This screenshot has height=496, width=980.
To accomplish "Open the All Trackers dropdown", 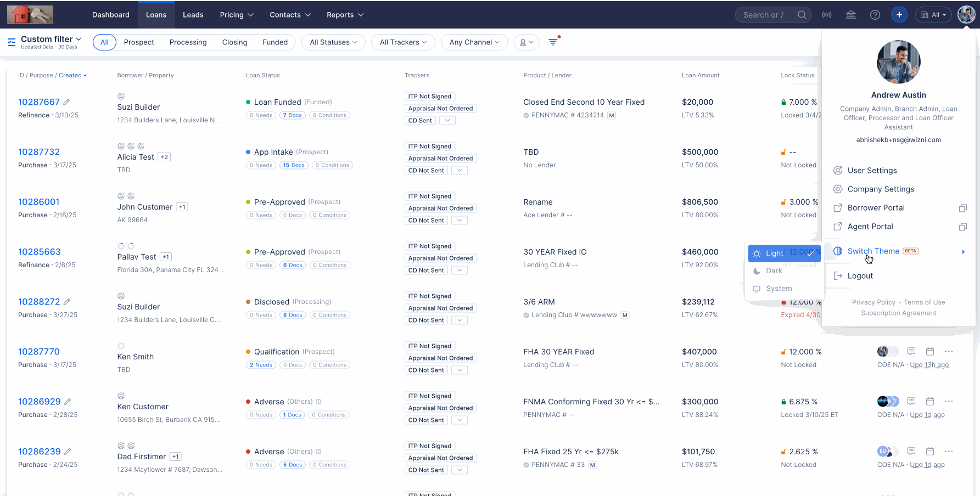I will click(403, 42).
